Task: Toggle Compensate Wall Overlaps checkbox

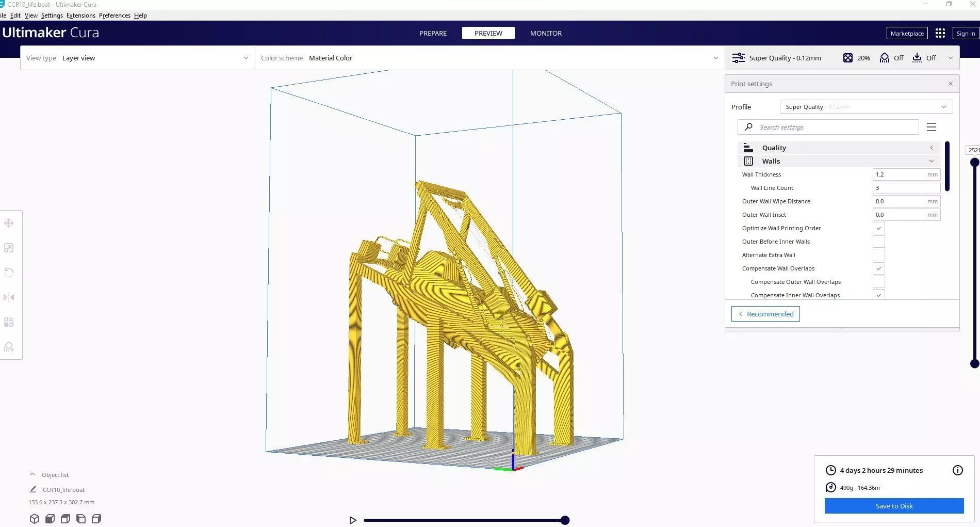Action: [x=879, y=268]
